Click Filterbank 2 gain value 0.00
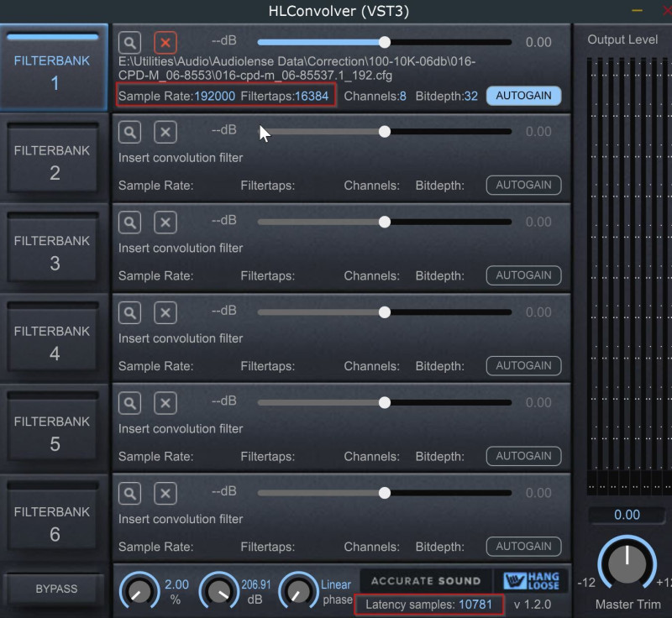The width and height of the screenshot is (672, 618). click(x=538, y=132)
